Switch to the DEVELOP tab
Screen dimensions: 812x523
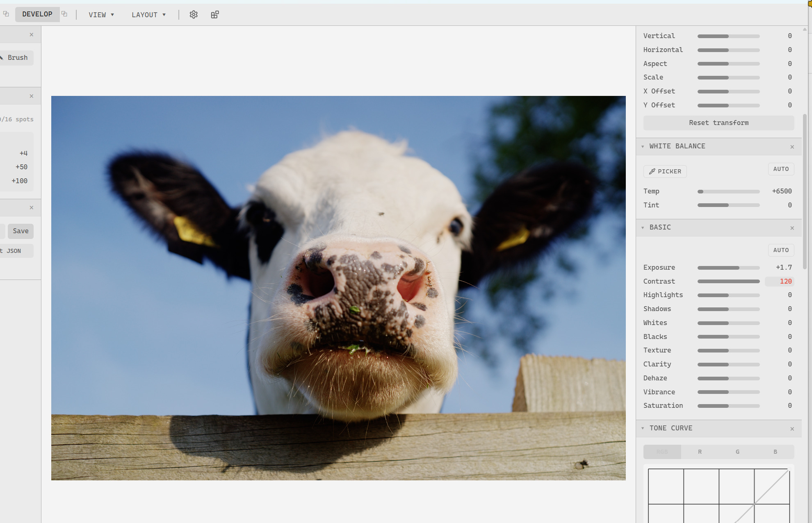[x=37, y=14]
